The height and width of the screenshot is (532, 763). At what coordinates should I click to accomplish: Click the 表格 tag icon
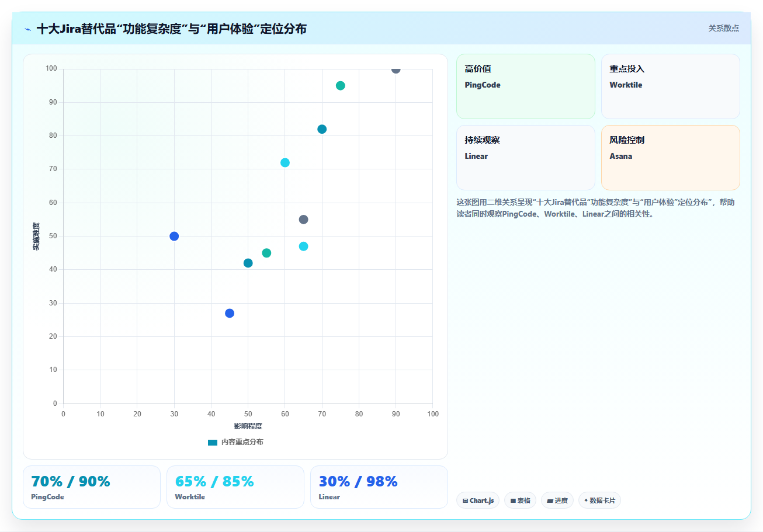click(513, 500)
